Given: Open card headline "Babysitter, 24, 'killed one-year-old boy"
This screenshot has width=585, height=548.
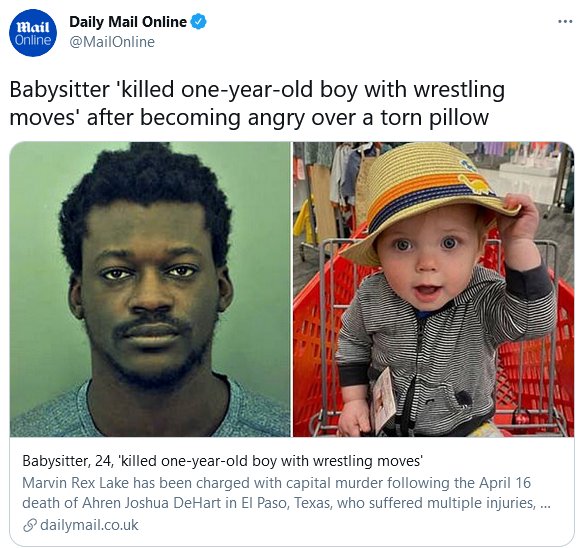Looking at the screenshot, I should click(223, 461).
